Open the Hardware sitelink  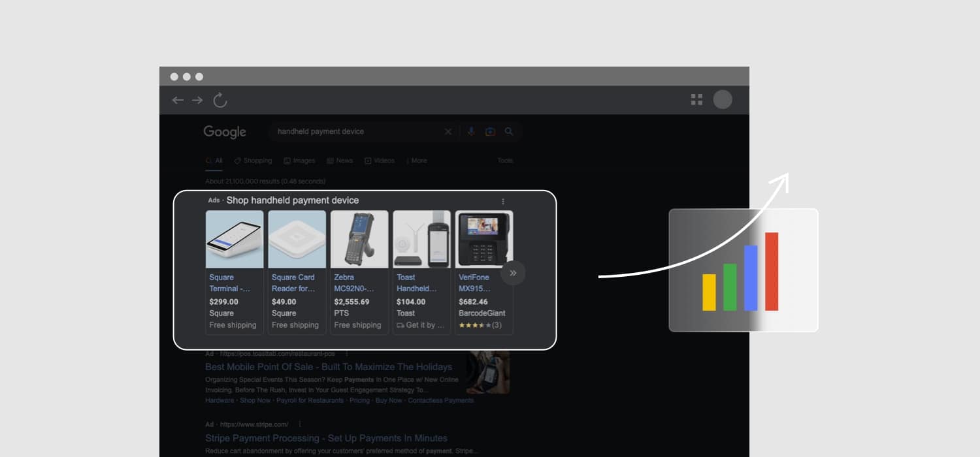tap(220, 400)
